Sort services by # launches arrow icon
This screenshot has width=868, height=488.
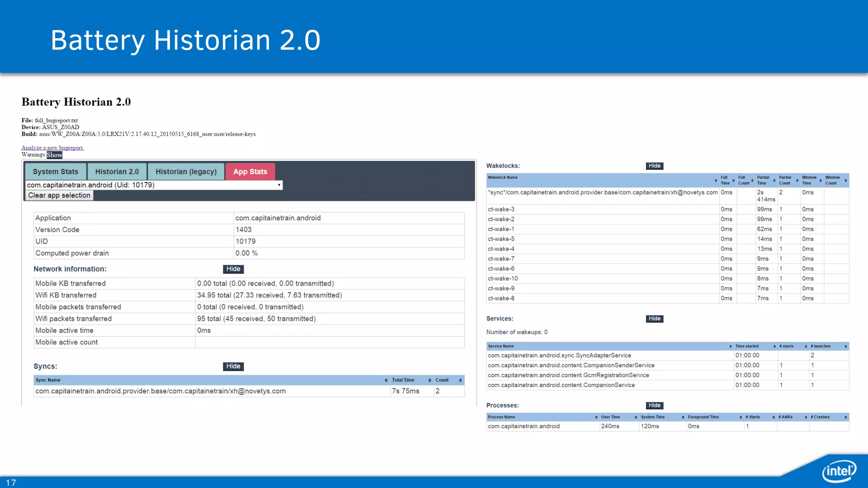pos(846,347)
